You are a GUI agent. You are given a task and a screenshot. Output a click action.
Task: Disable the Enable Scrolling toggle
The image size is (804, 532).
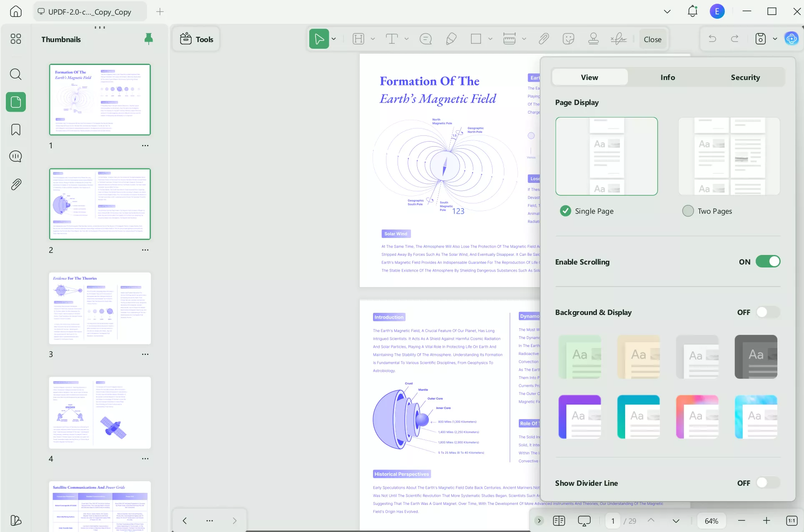tap(768, 261)
